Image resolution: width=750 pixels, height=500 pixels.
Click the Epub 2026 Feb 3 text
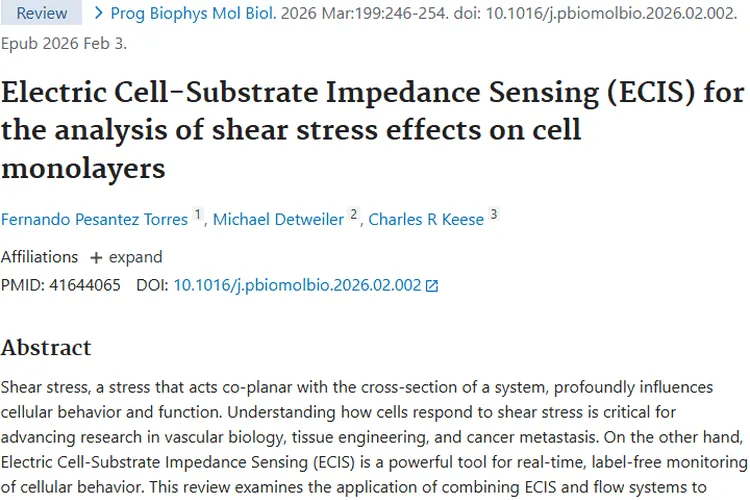pyautogui.click(x=64, y=44)
